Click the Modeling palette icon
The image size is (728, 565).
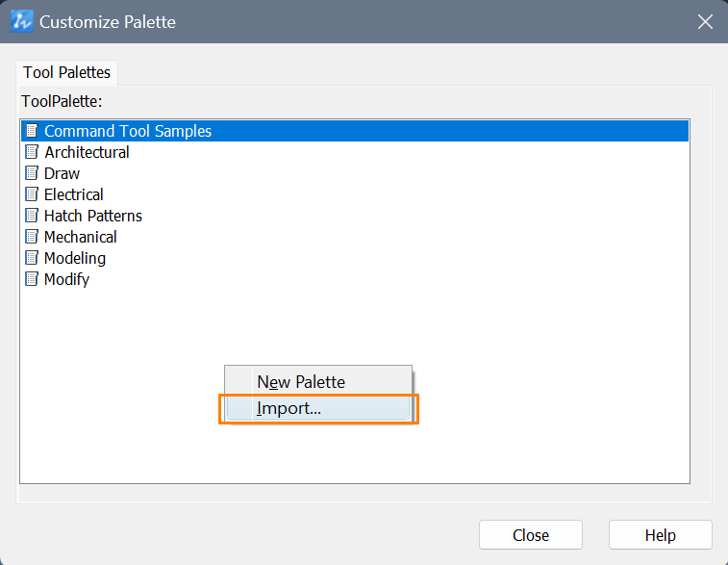coord(32,258)
